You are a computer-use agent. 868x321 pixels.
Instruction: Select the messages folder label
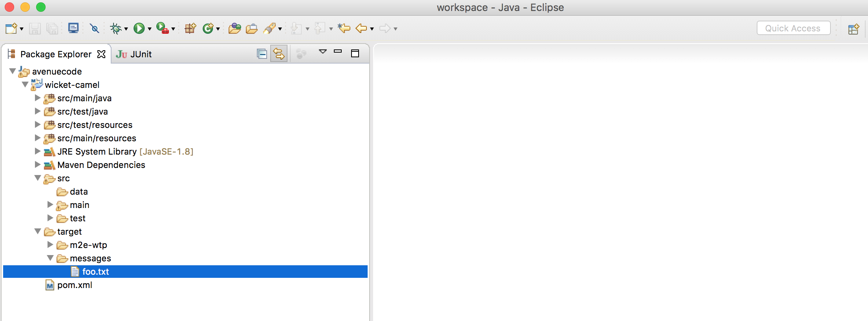tap(90, 258)
